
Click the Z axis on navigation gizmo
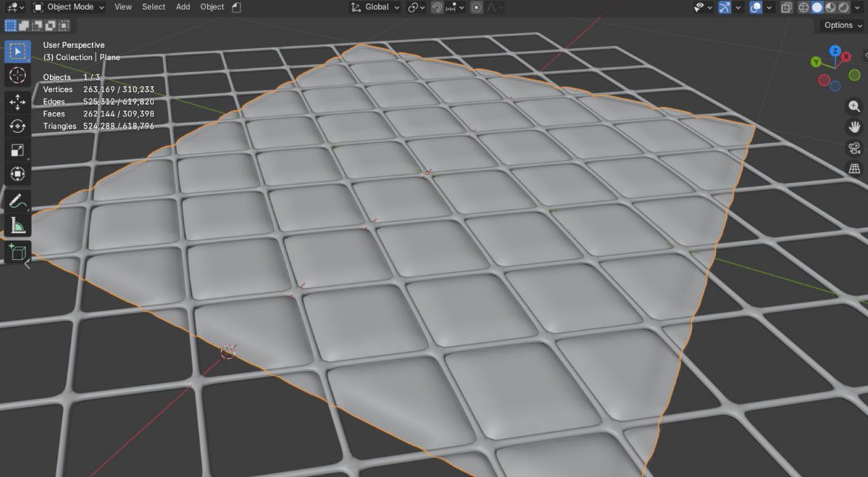(835, 51)
